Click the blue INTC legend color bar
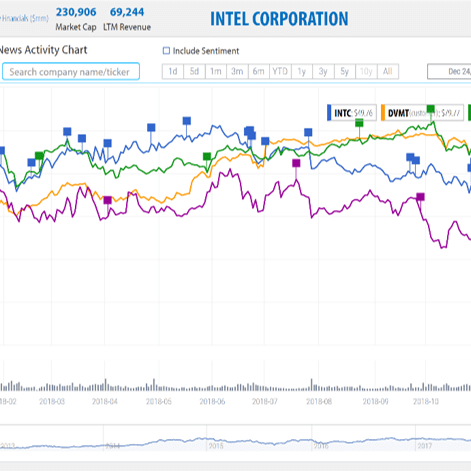Screen dimensions: 471x471 [329, 113]
